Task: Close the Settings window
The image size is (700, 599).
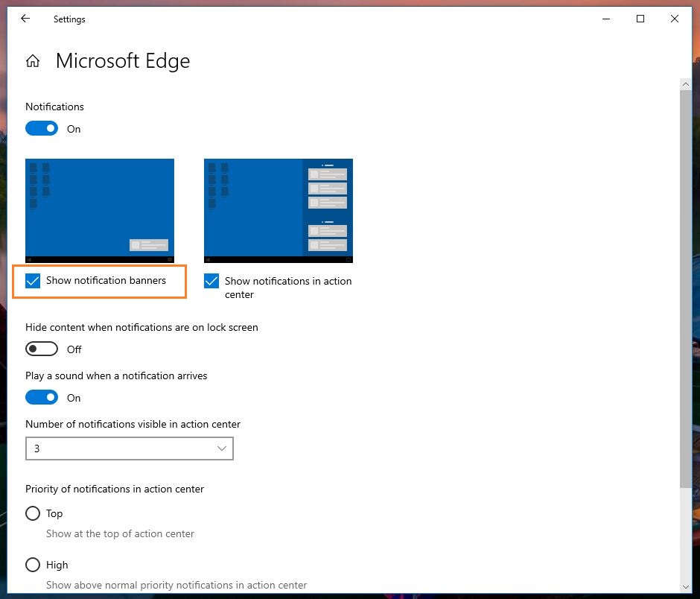Action: click(675, 19)
